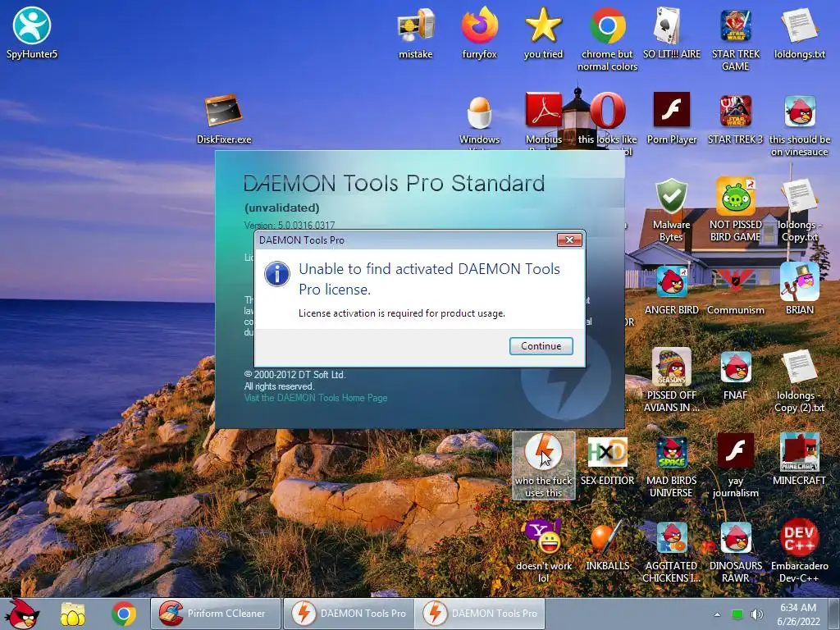Select the 'loldongs - Copy.txt' file
The image size is (840, 630).
(799, 209)
